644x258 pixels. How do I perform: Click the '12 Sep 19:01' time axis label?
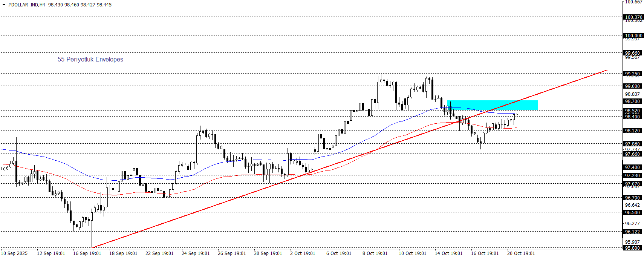[x=51, y=253]
